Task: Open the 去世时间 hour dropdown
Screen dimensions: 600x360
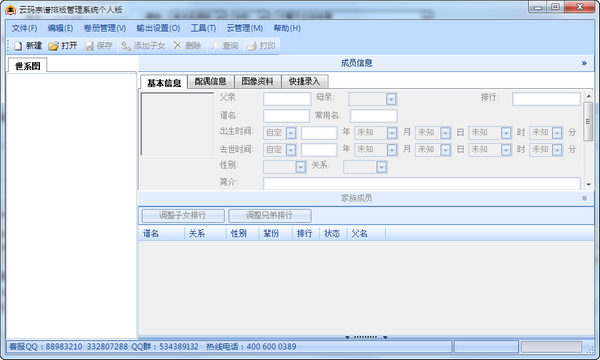Action: pos(506,150)
